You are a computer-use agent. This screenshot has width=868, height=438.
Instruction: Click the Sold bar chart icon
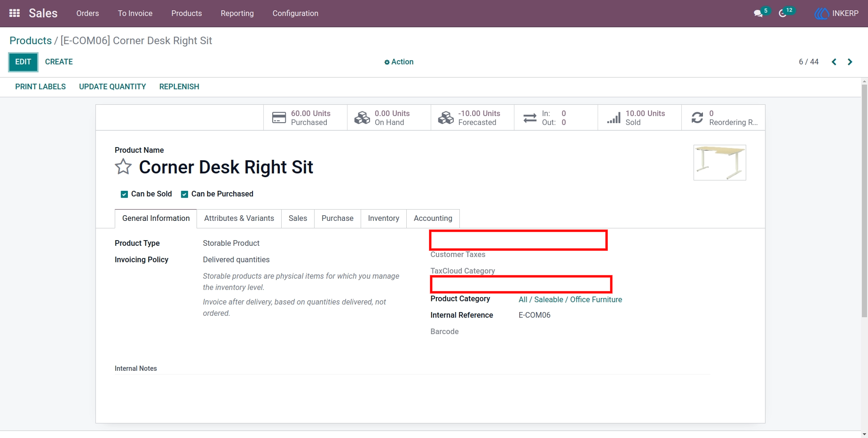[614, 117]
